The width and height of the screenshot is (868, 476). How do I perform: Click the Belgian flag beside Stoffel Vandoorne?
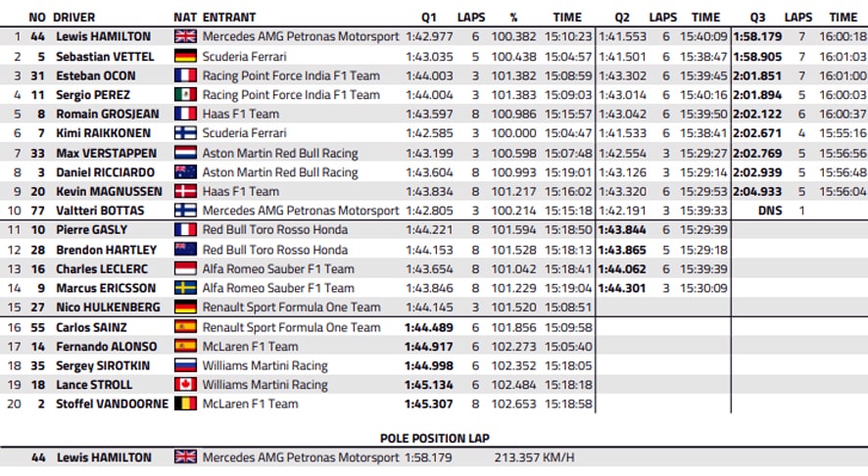click(x=185, y=404)
